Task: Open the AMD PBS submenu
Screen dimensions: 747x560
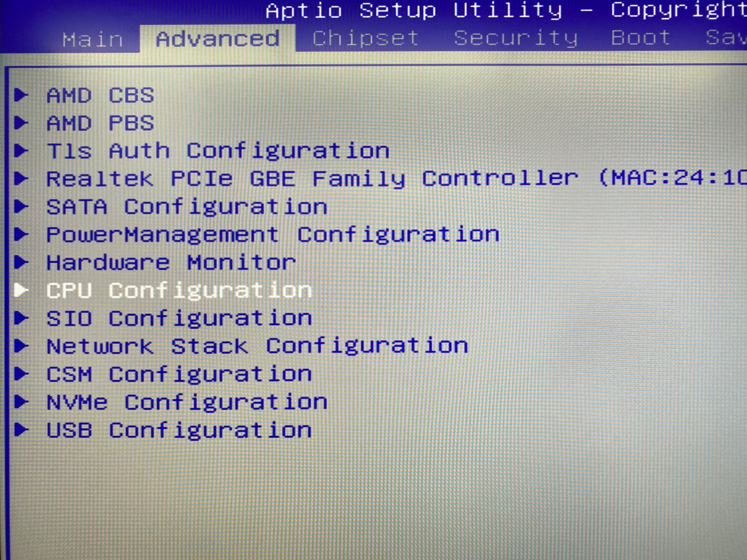Action: 99,123
